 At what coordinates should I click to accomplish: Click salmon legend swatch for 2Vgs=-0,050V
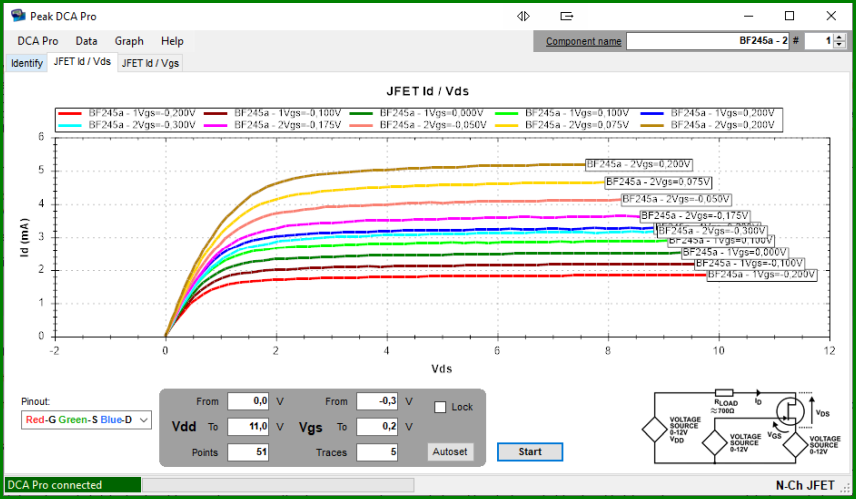361,125
